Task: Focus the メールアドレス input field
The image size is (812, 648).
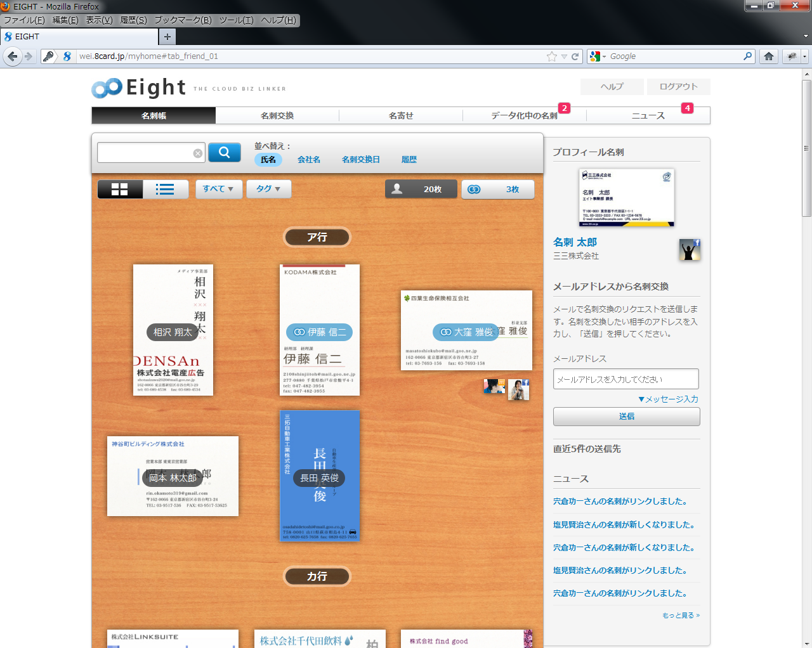Action: click(626, 379)
